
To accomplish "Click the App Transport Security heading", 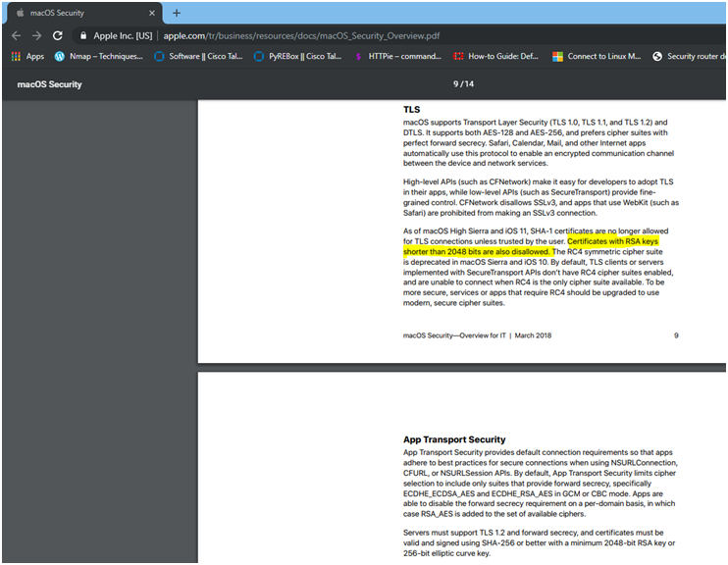I will tap(454, 439).
